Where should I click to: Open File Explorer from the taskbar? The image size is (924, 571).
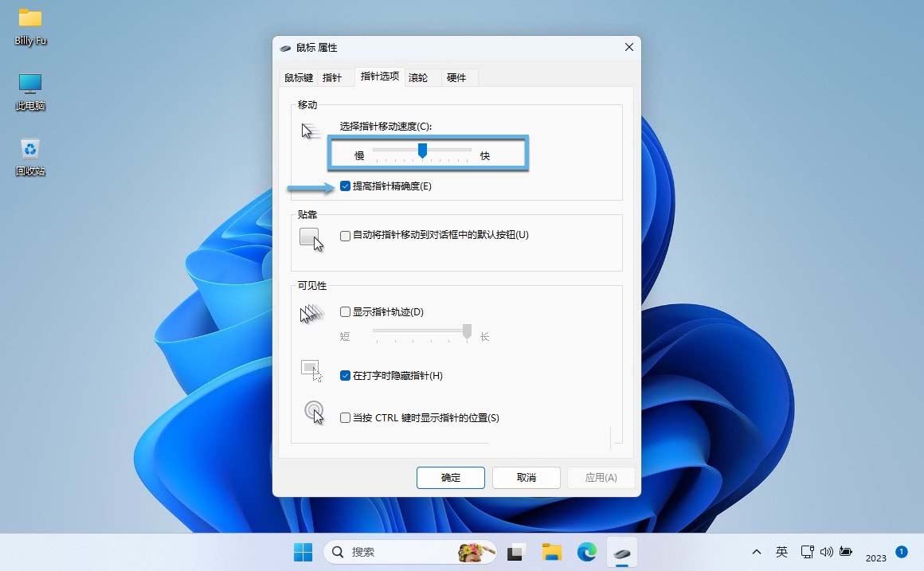click(x=551, y=551)
